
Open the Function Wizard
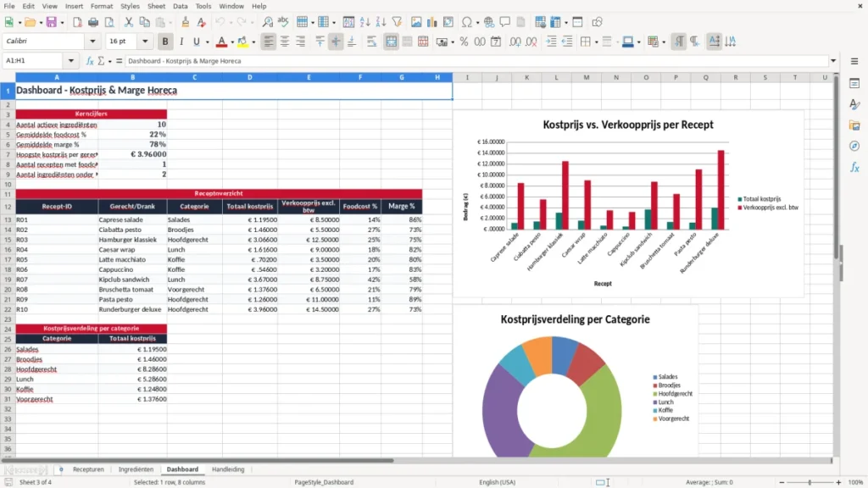[90, 61]
